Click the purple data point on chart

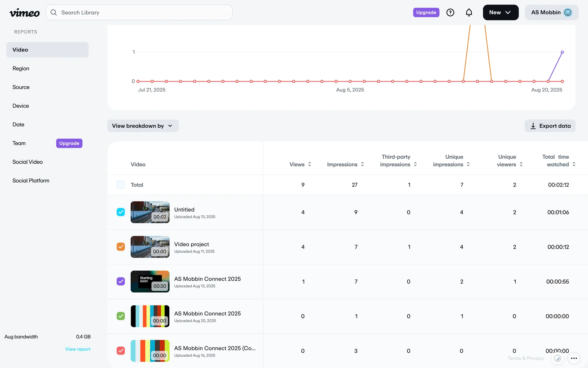562,52
